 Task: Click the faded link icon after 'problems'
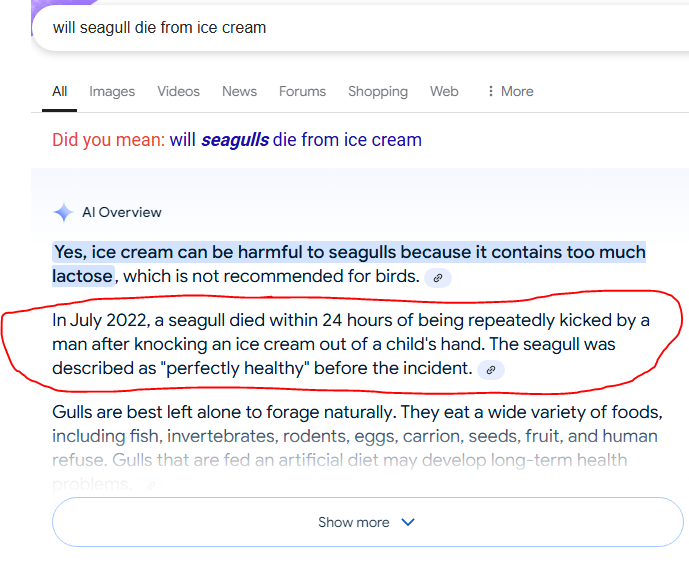tap(151, 485)
